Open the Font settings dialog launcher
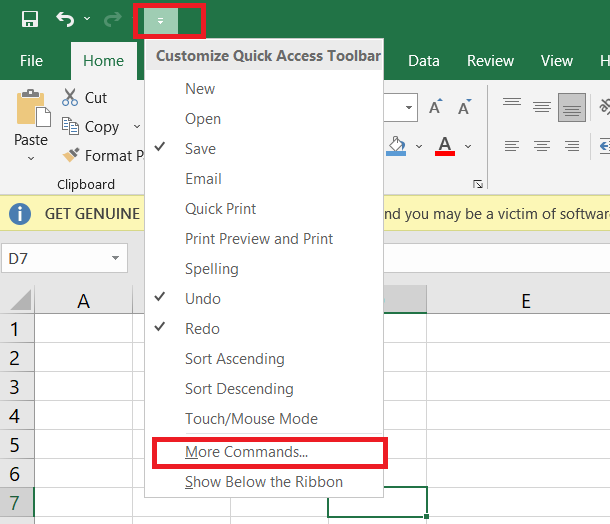 pyautogui.click(x=478, y=184)
